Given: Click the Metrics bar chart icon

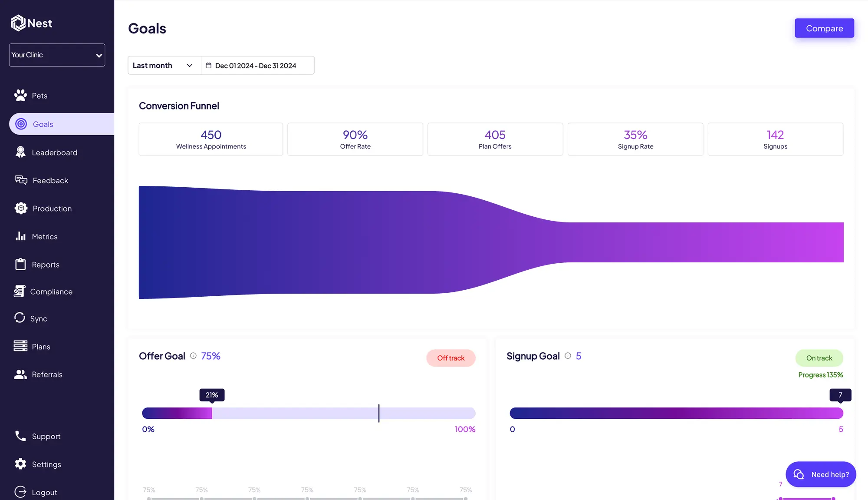Looking at the screenshot, I should click(20, 236).
